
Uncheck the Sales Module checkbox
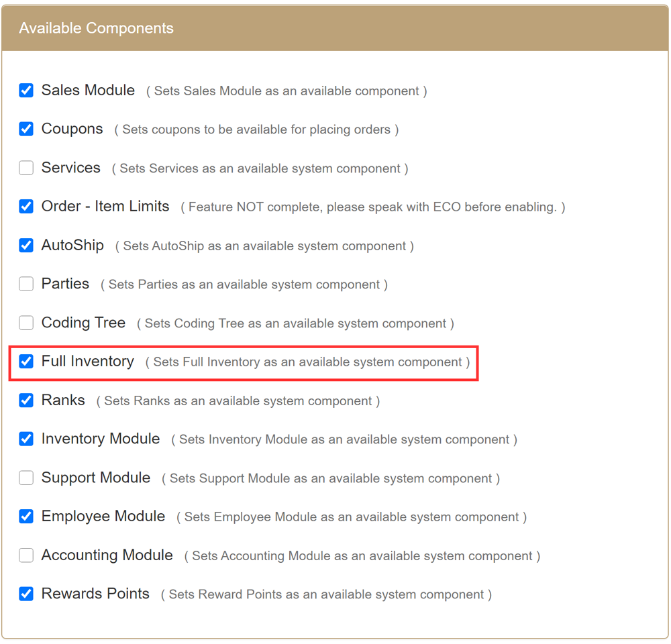click(26, 91)
